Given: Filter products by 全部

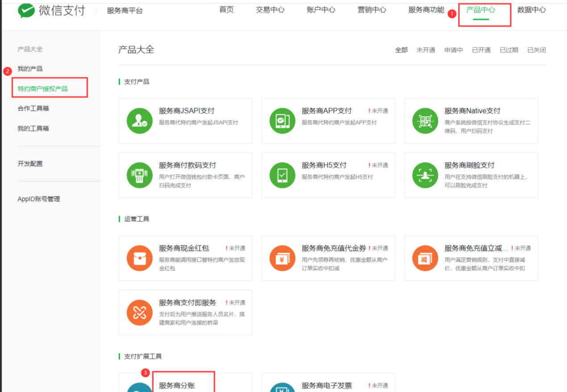Looking at the screenshot, I should [401, 50].
